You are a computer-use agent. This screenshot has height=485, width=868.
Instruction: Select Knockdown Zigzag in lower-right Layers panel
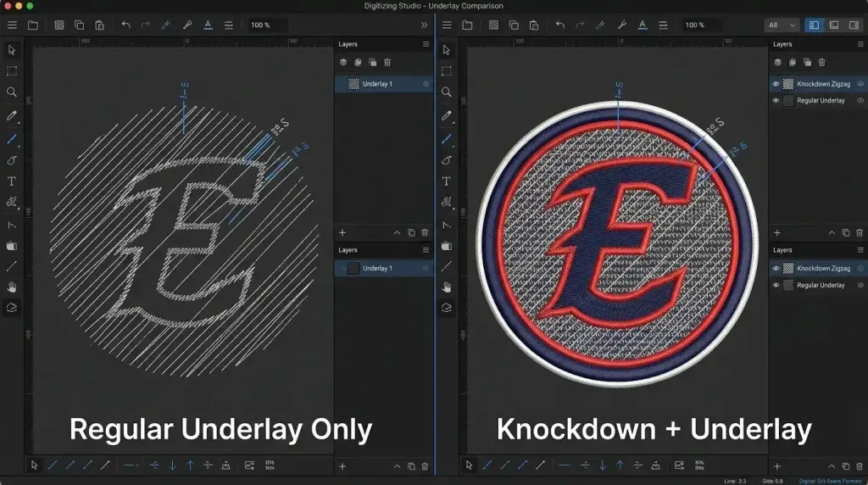coord(818,269)
